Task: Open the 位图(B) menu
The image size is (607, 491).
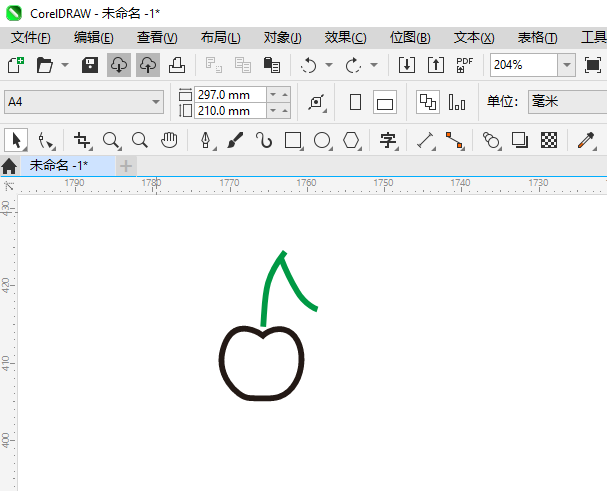Action: 410,38
